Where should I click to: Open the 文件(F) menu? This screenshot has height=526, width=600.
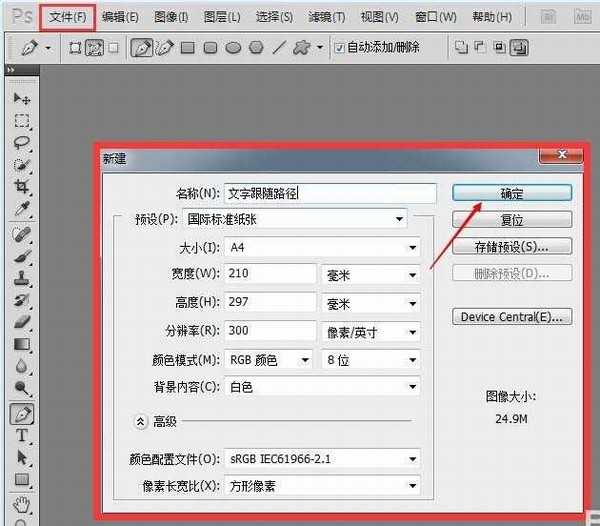(69, 17)
